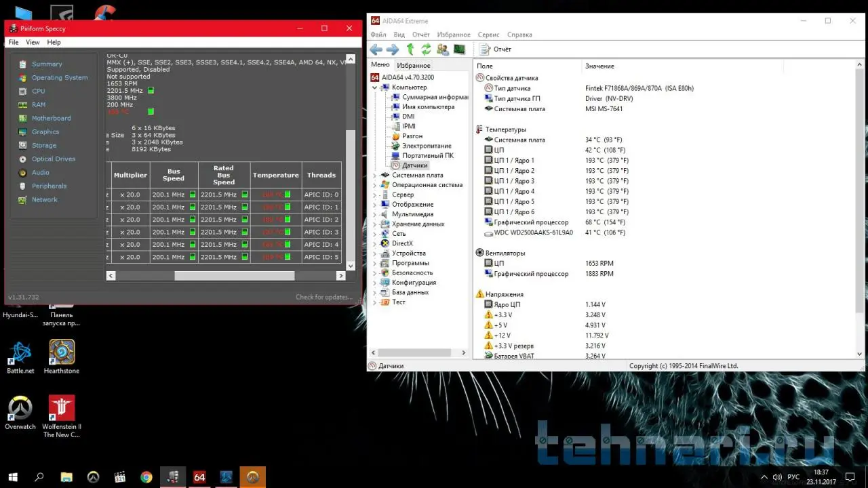Open the Help menu in Speccy
This screenshot has height=488, width=868.
54,42
